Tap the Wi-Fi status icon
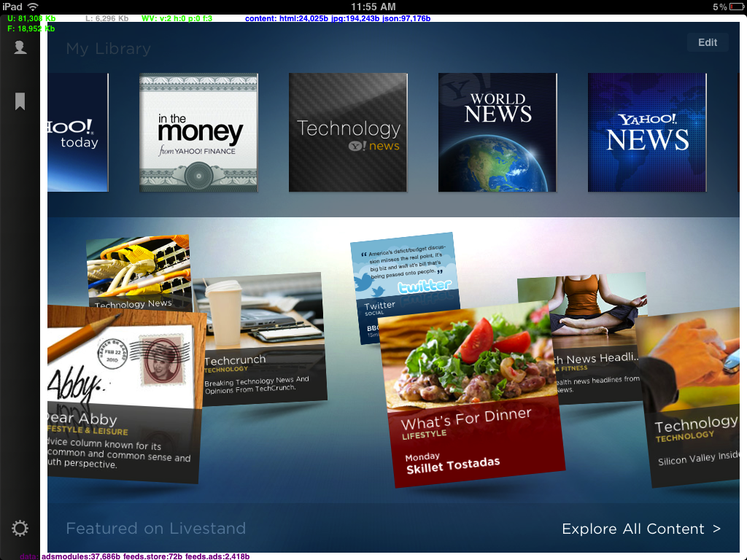The height and width of the screenshot is (560, 747). coord(33,7)
